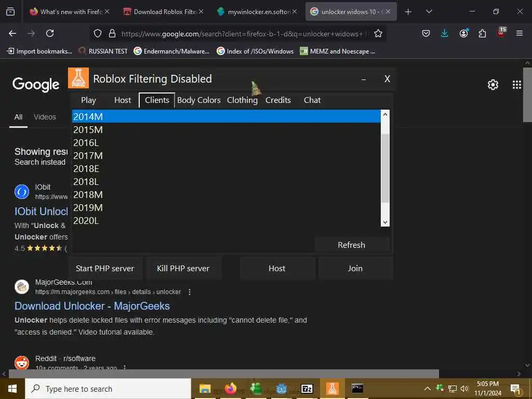This screenshot has width=532, height=399.
Task: Select client 2016L in the list
Action: coord(227,142)
